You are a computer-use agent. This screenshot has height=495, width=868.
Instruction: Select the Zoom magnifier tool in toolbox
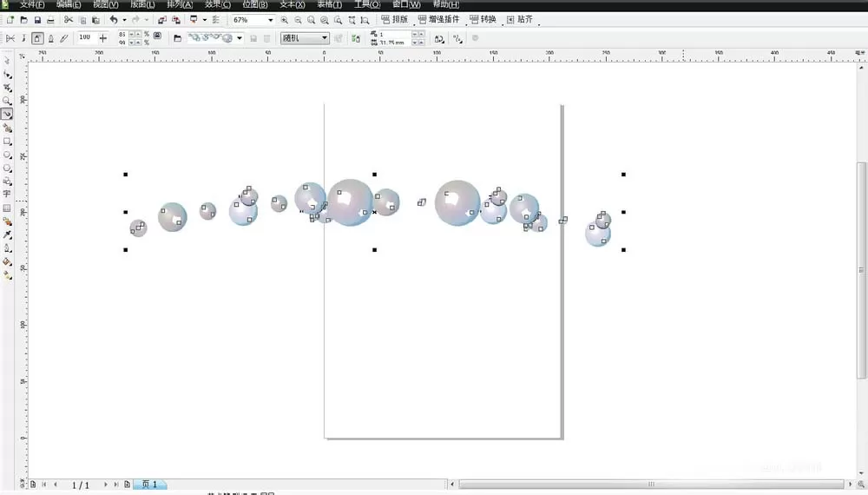coord(7,101)
